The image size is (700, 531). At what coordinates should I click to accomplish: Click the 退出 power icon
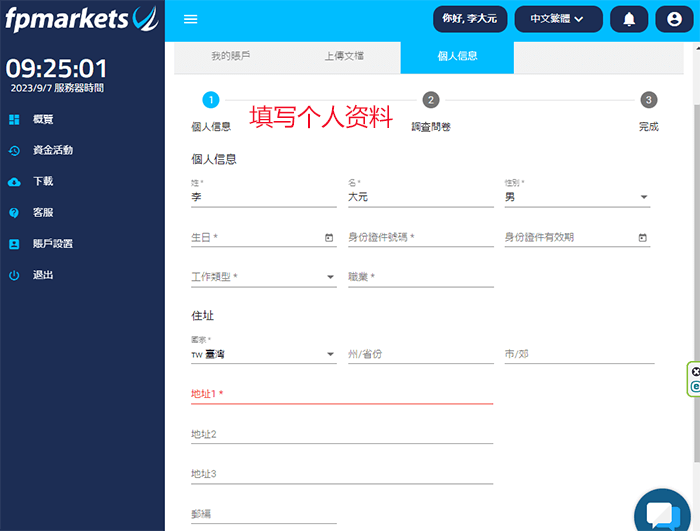point(14,275)
